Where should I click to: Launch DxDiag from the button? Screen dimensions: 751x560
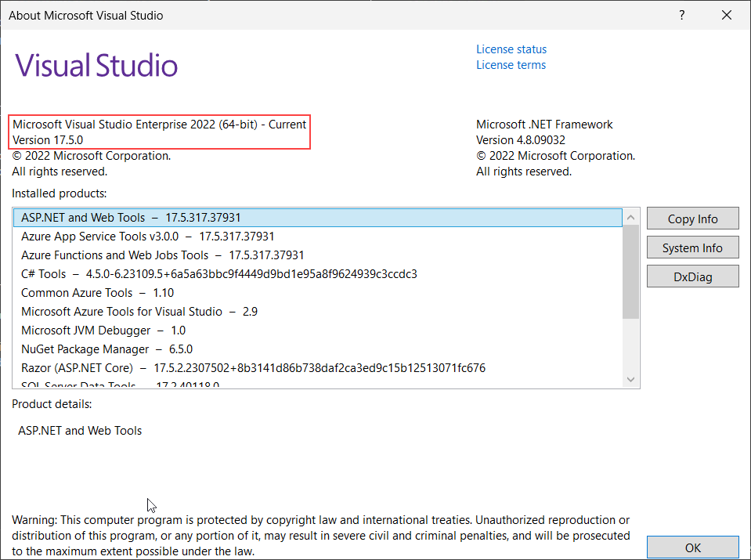pos(692,277)
